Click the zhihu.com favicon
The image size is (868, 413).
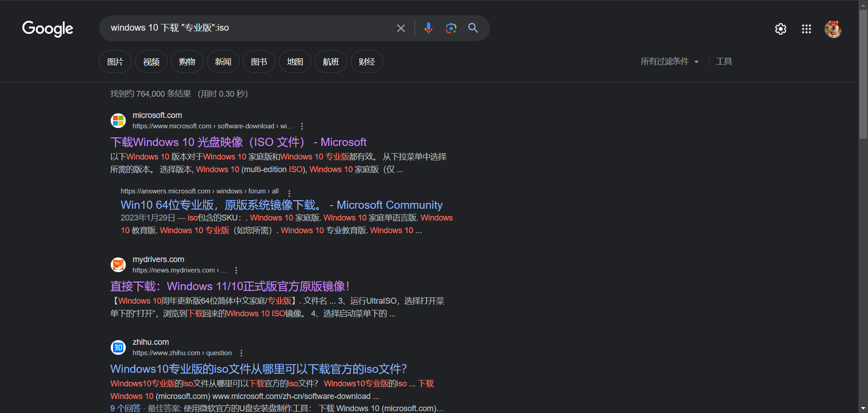(x=118, y=347)
